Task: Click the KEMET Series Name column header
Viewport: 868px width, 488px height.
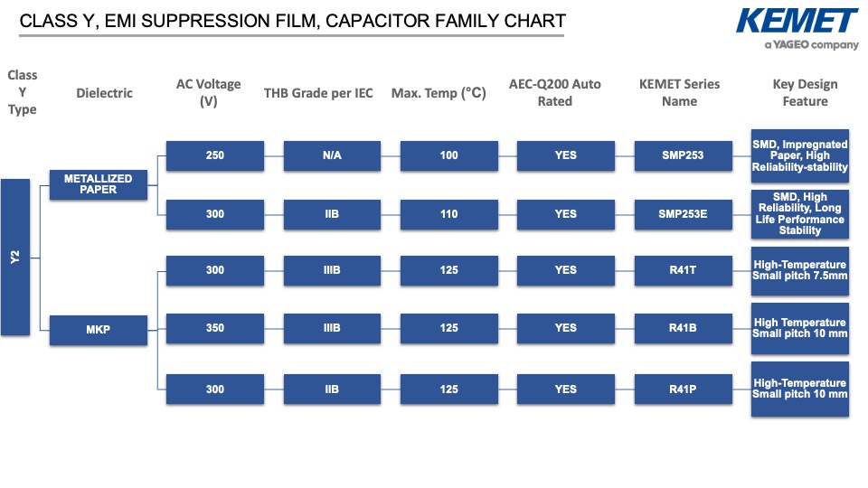Action: pos(679,92)
